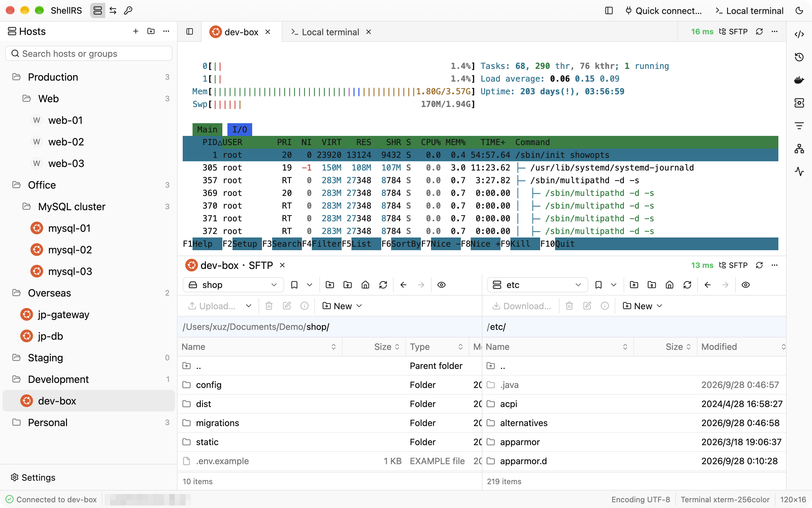Viewport: 812px width, 508px height.
Task: Click the Download button in etc pane
Action: [x=522, y=306]
